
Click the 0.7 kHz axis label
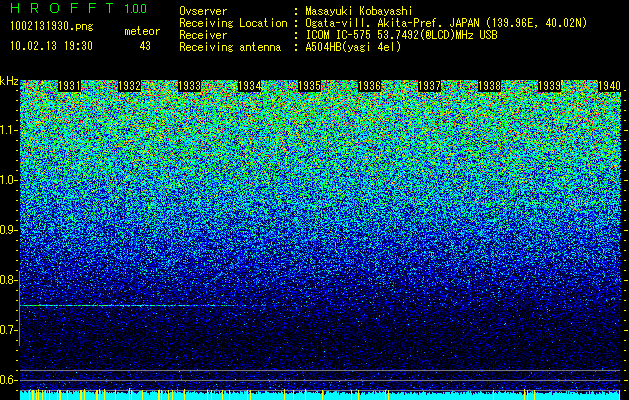click(8, 330)
